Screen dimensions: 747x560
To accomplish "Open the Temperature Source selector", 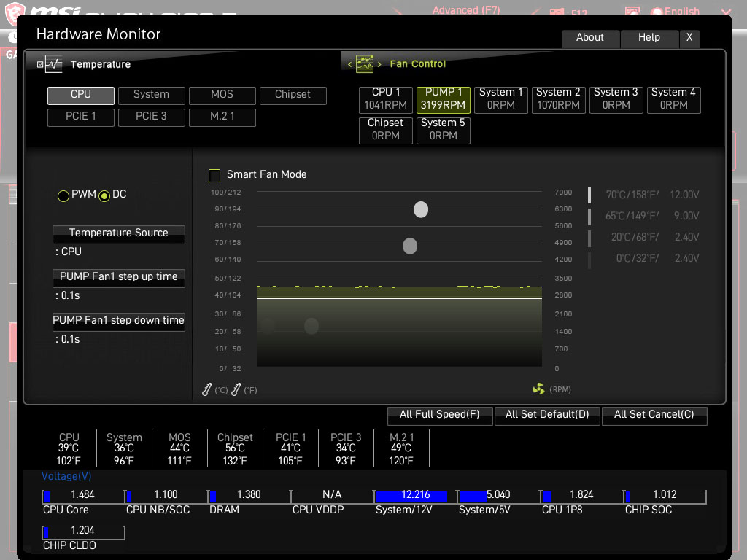I will coord(118,233).
